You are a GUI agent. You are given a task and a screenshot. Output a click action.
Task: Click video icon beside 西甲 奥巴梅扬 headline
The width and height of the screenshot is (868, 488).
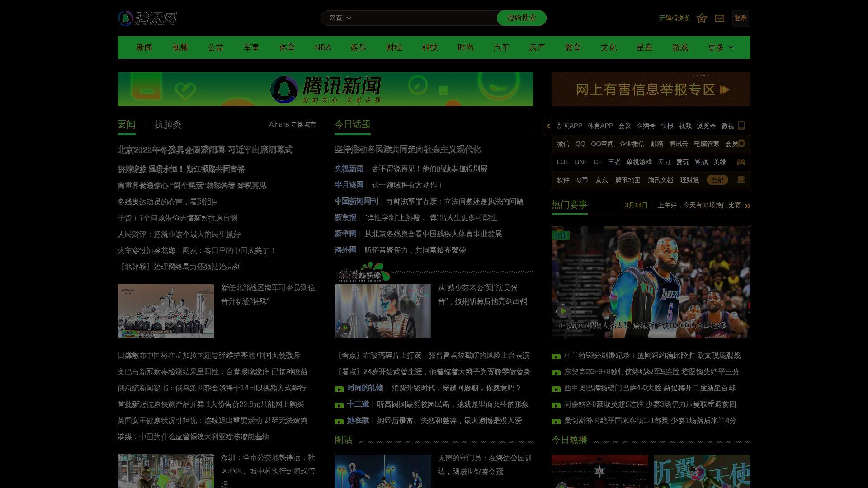(556, 389)
